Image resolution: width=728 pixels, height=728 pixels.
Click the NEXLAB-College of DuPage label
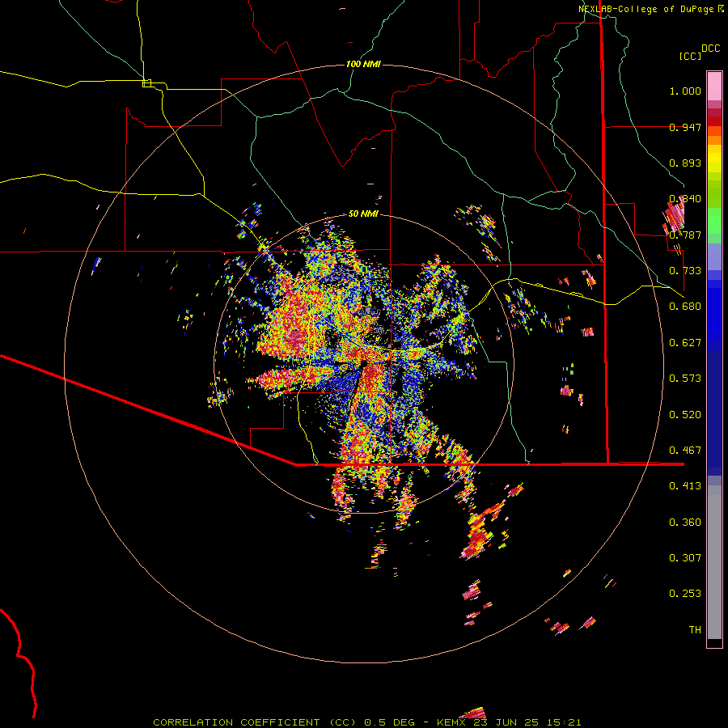[x=650, y=9]
